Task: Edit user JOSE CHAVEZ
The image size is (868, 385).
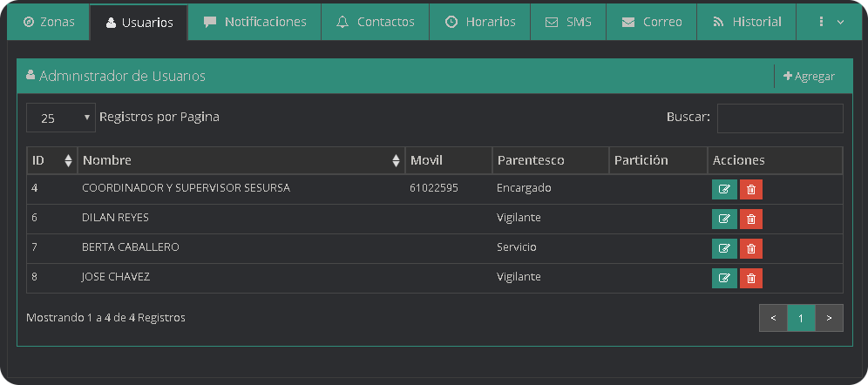Action: [x=724, y=278]
